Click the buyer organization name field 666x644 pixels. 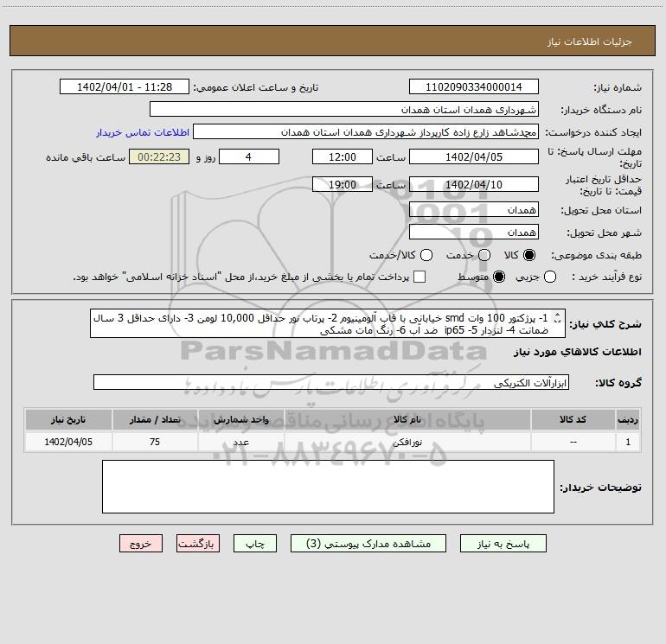344,110
